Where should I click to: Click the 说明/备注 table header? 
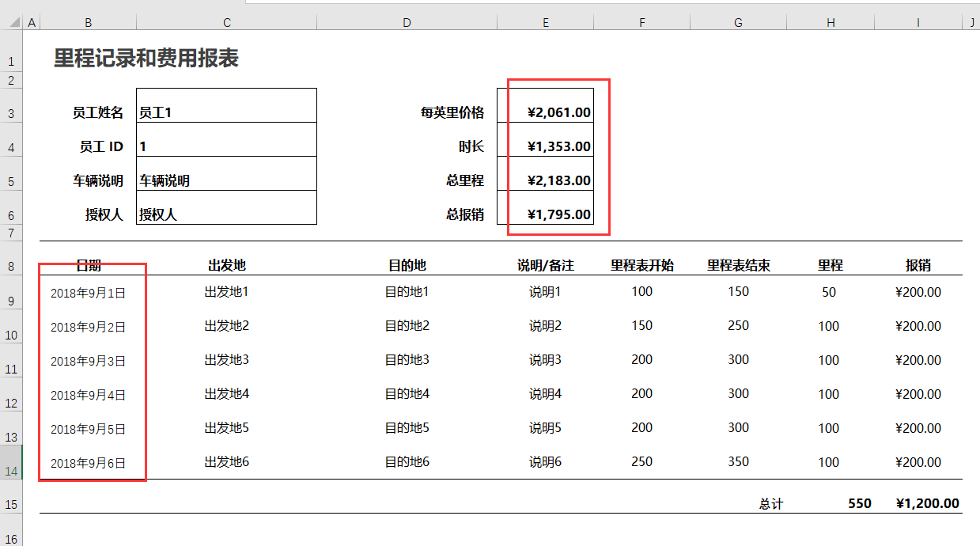point(546,266)
